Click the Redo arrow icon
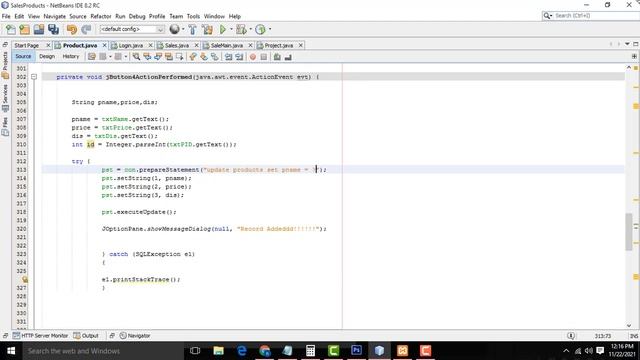Screen dimensions: 640x360 pos(86,29)
